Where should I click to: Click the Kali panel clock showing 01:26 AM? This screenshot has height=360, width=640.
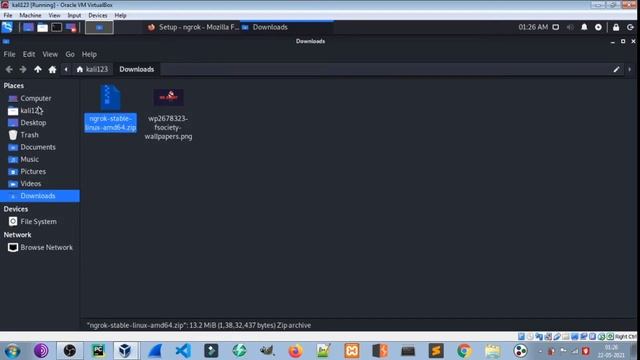pos(533,27)
